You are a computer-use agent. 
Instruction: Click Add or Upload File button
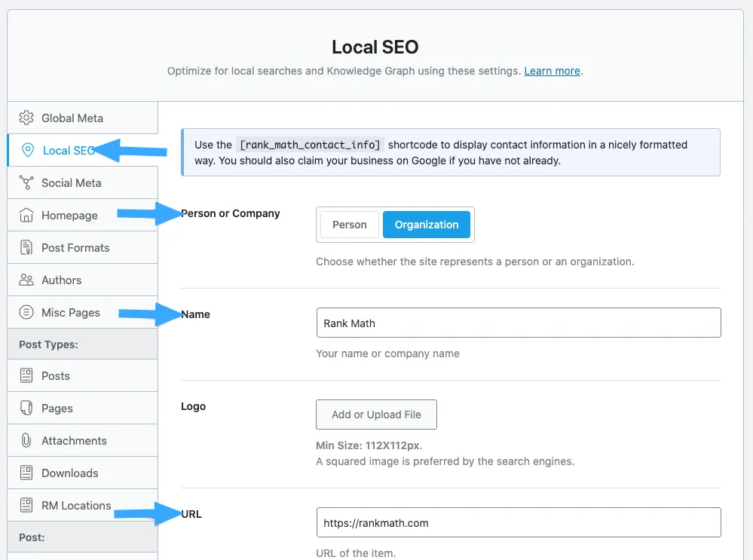click(x=377, y=415)
